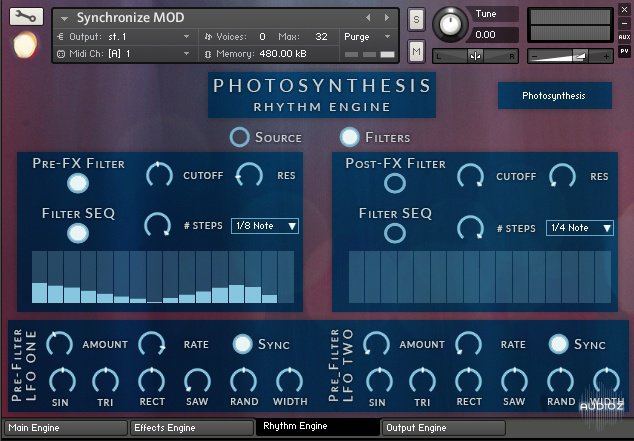The width and height of the screenshot is (634, 441).
Task: Open the Output st. 1 dropdown
Action: click(x=186, y=37)
